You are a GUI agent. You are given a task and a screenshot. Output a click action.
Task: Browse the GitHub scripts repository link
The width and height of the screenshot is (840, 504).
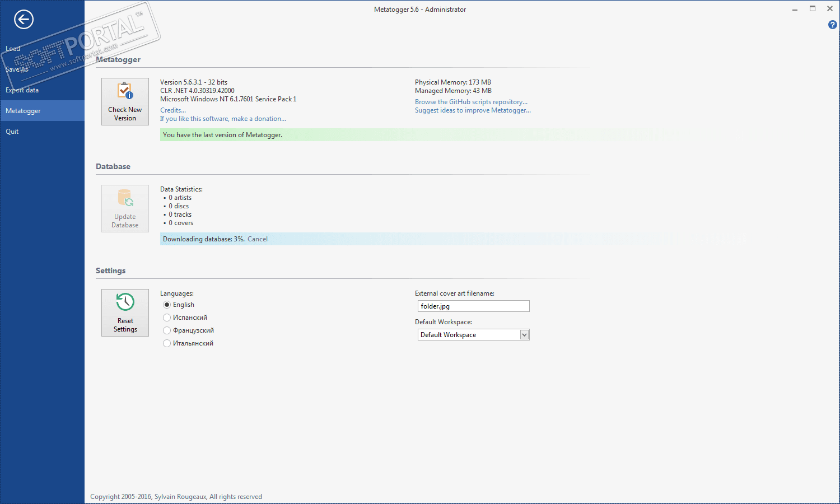point(471,102)
